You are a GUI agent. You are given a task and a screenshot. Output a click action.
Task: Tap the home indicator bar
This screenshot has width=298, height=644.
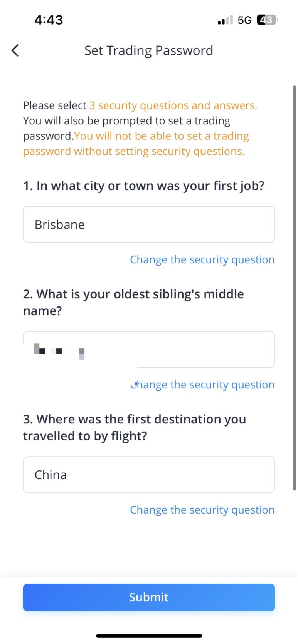click(149, 636)
